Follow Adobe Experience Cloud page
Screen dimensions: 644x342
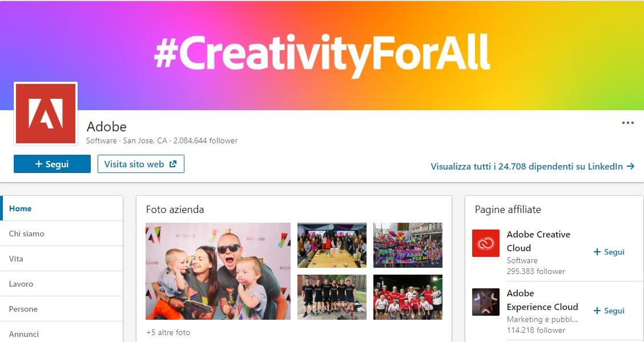(x=609, y=311)
